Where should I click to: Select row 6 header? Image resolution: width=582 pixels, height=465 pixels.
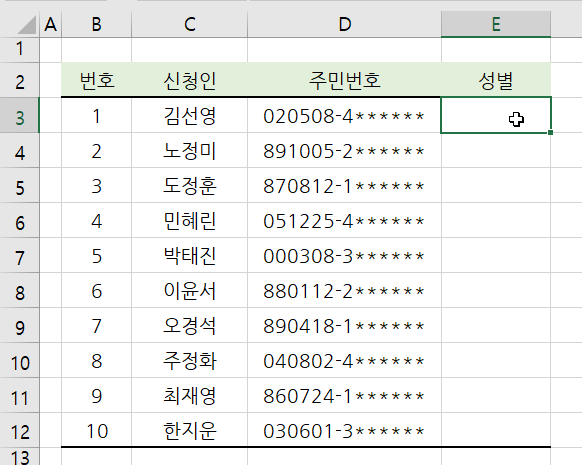pos(19,220)
